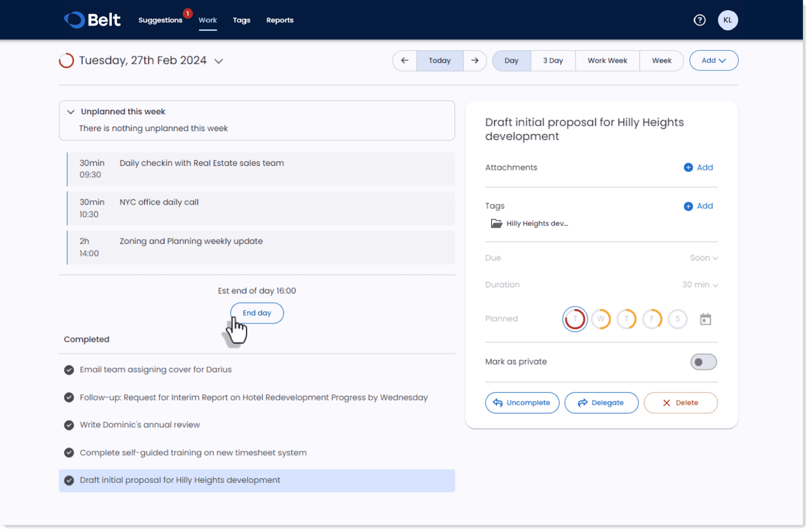Open NYC office daily call event
Image resolution: width=810 pixels, height=532 pixels.
point(261,208)
